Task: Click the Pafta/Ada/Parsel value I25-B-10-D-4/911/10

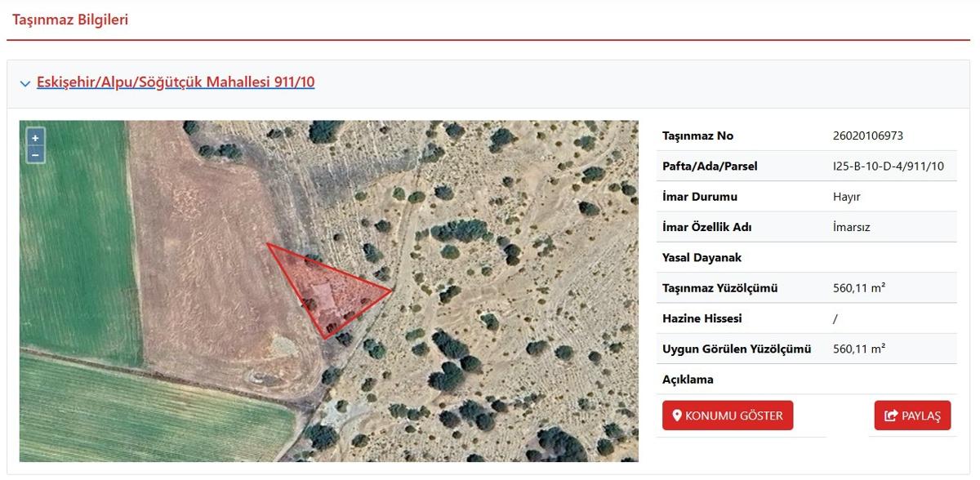Action: tap(889, 166)
